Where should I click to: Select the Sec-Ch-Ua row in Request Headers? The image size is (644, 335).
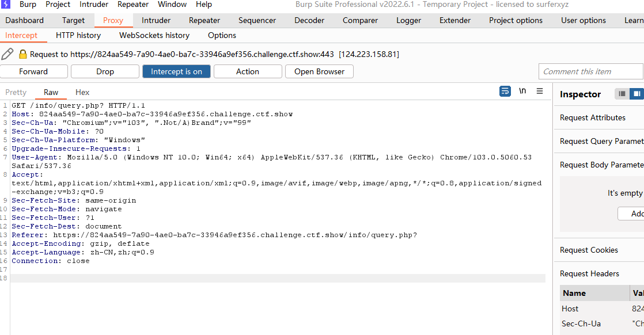click(x=602, y=324)
